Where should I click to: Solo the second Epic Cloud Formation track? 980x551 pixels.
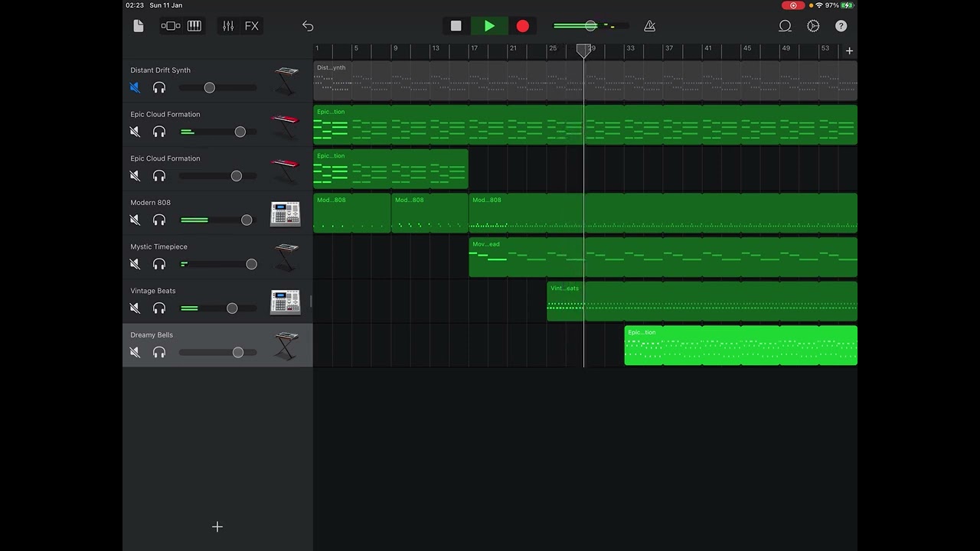(159, 176)
